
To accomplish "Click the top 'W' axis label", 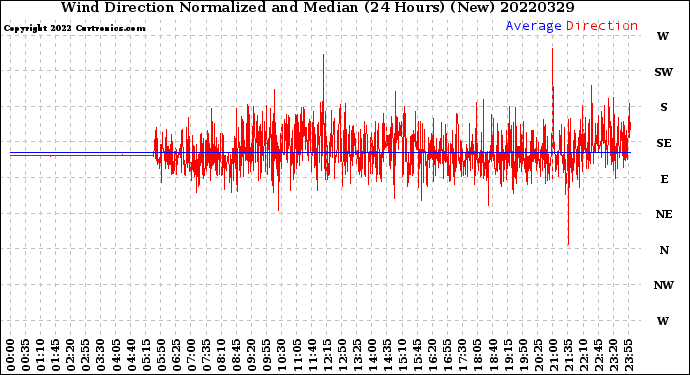I will (663, 36).
